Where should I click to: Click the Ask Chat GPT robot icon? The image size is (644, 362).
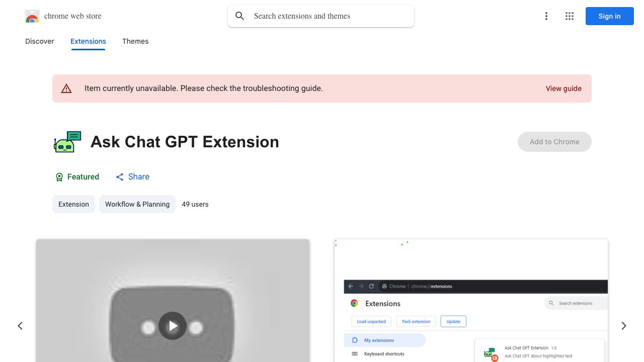click(67, 142)
